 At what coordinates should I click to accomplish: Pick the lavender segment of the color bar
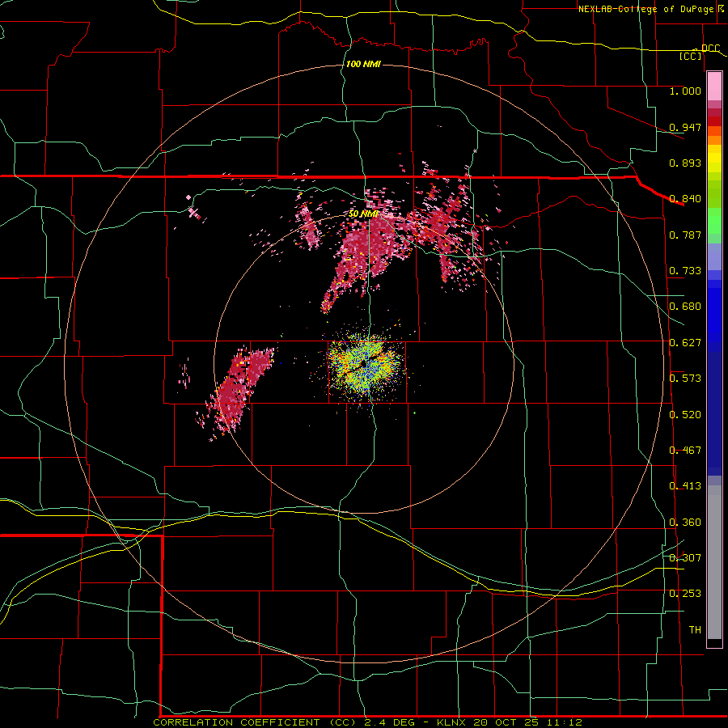(714, 256)
